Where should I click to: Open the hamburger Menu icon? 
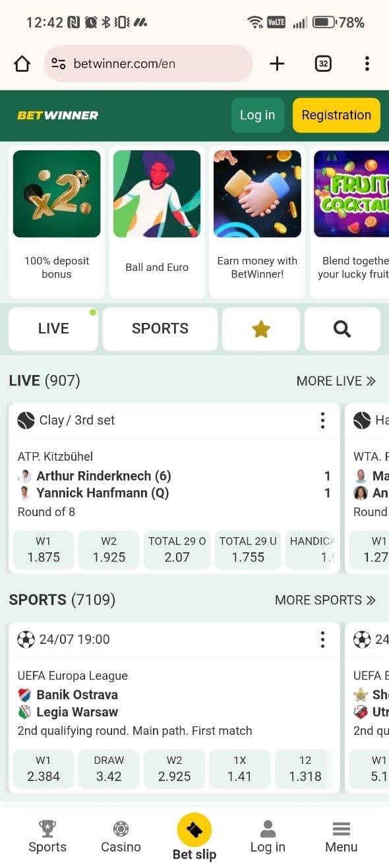click(x=341, y=837)
